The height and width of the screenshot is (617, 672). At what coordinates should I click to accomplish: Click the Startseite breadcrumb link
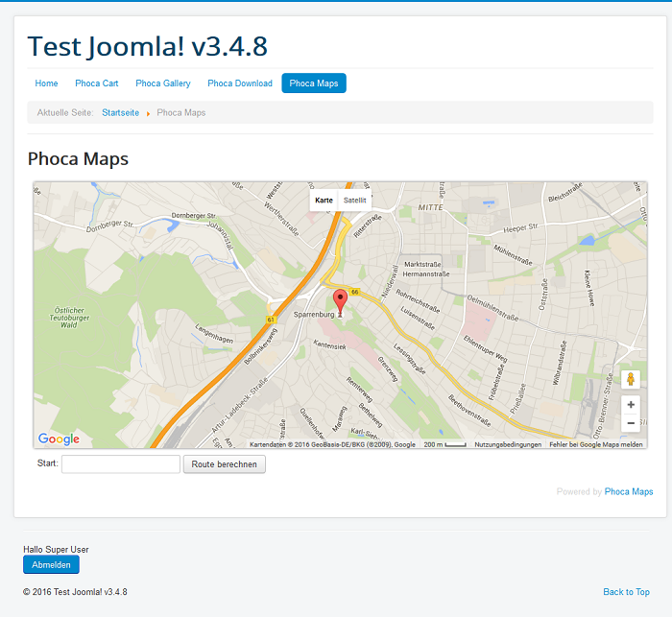click(x=120, y=113)
